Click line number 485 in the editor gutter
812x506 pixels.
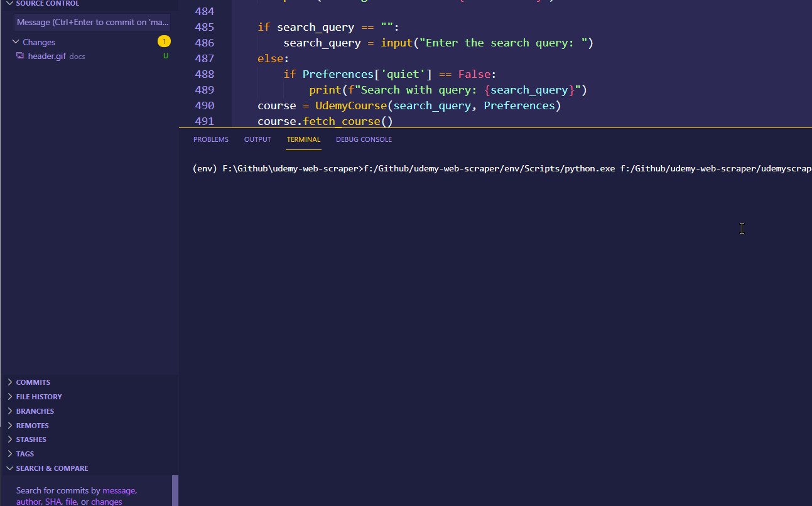(x=204, y=27)
